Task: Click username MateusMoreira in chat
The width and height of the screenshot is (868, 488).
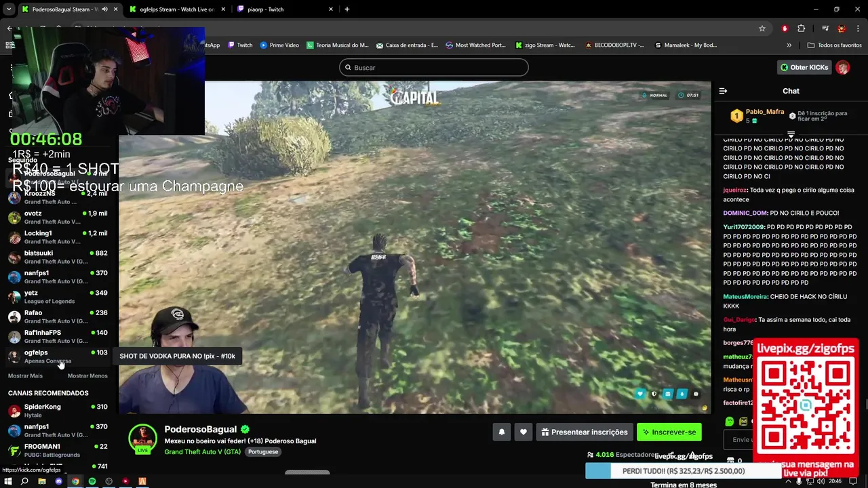Action: 745,297
